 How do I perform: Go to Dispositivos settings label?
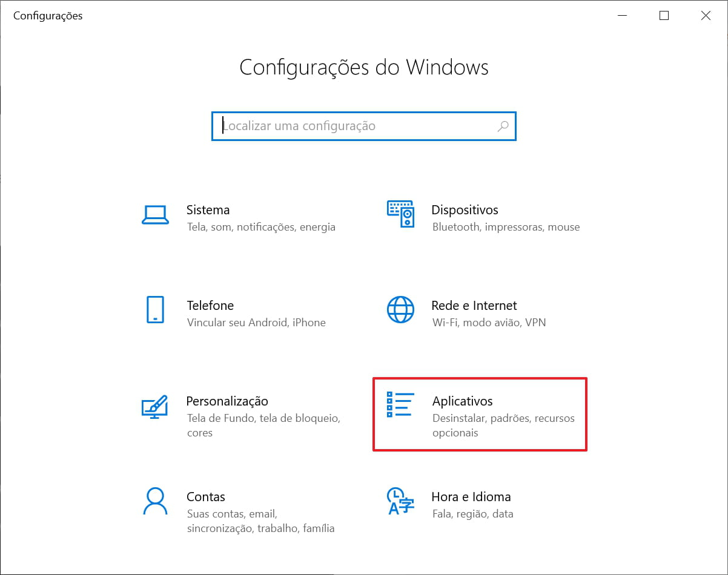465,210
